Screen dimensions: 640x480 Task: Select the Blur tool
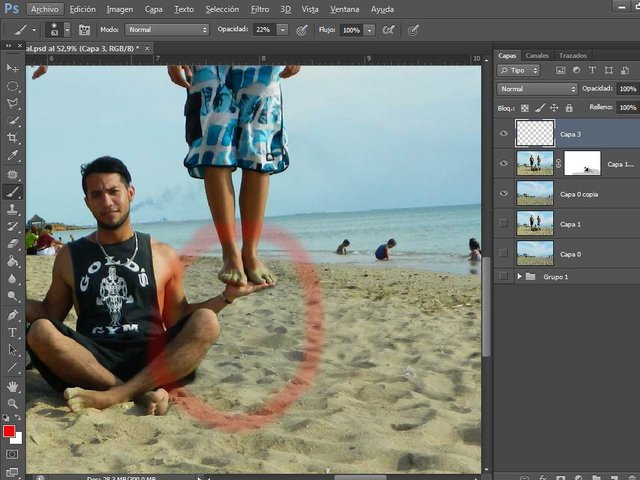click(12, 279)
